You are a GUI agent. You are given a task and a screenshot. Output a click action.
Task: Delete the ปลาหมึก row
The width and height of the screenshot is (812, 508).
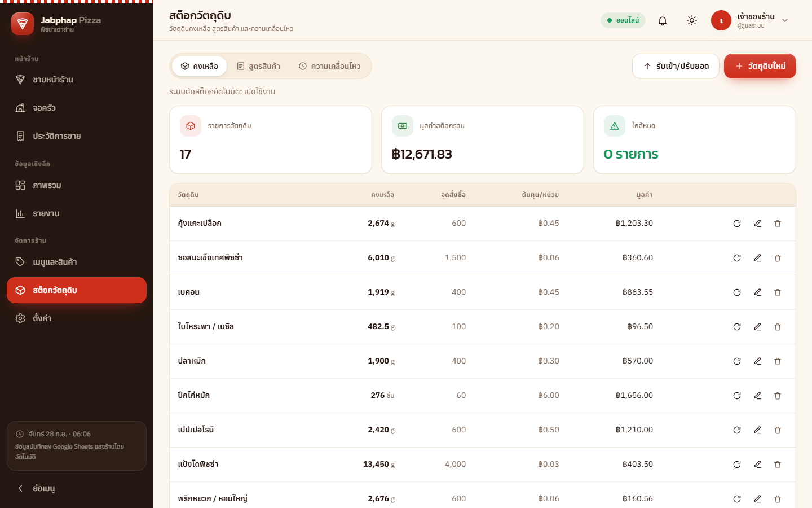[778, 361]
